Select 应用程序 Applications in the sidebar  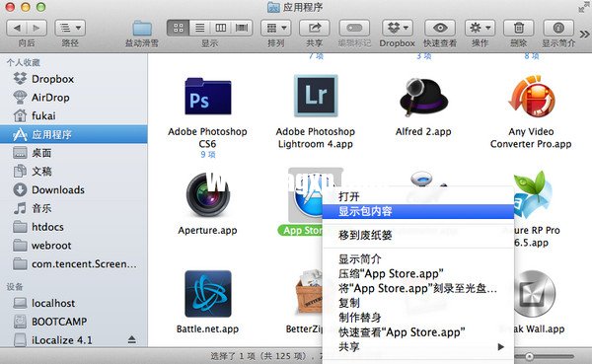pos(74,134)
